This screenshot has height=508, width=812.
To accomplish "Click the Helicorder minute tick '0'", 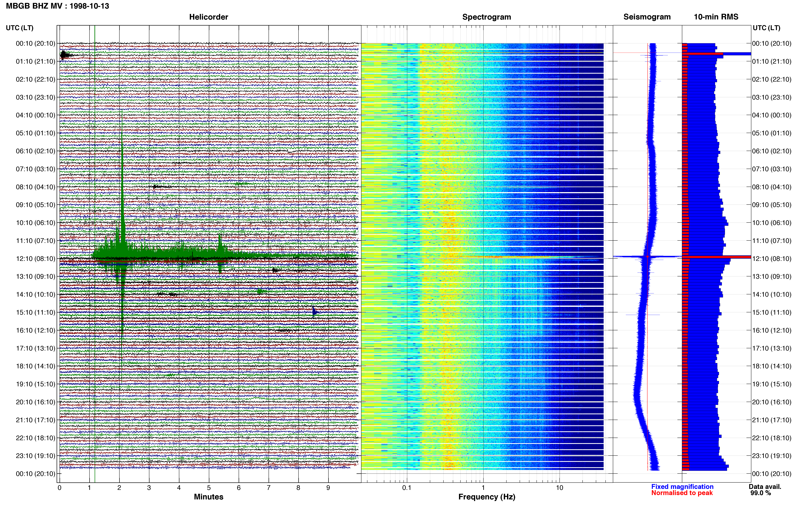I will click(x=59, y=487).
